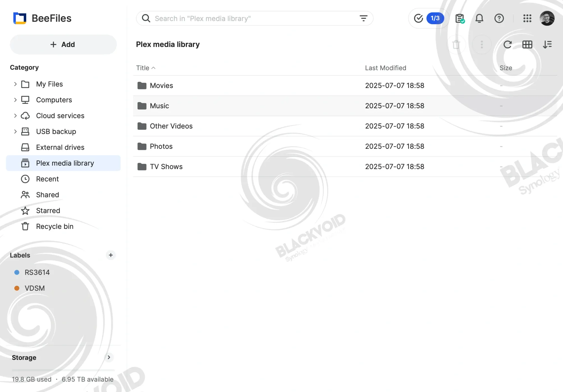Sort by Last Modified column
563x392 pixels.
[x=386, y=68]
